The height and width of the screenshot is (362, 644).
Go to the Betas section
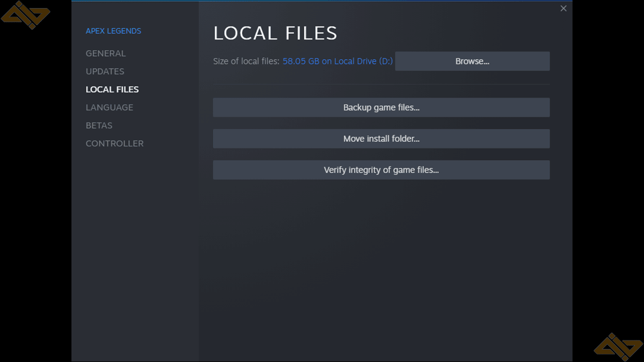click(x=99, y=126)
